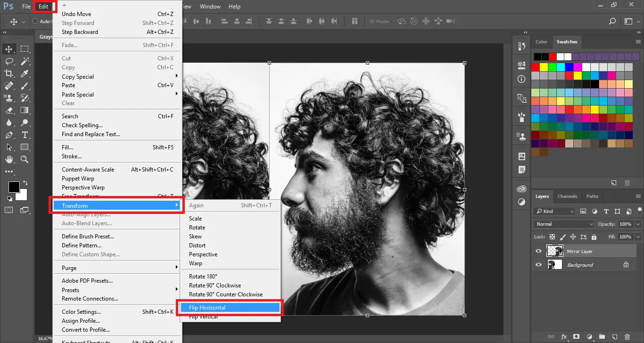
Task: Swap foreground and background colors
Action: 25,182
